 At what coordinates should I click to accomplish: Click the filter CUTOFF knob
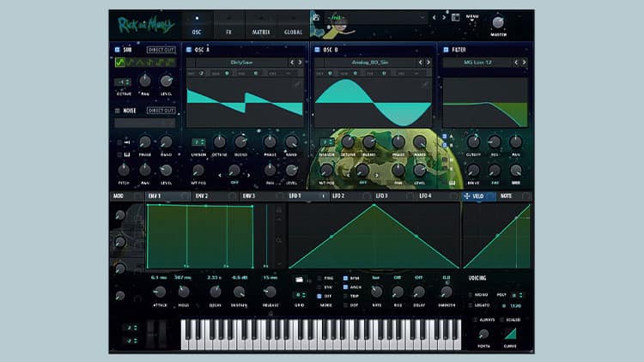(473, 142)
